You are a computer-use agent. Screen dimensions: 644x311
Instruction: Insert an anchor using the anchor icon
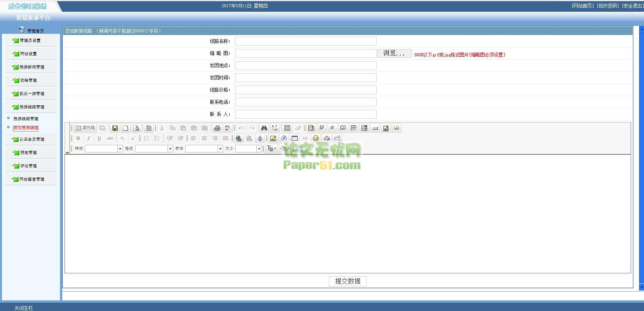(x=260, y=138)
